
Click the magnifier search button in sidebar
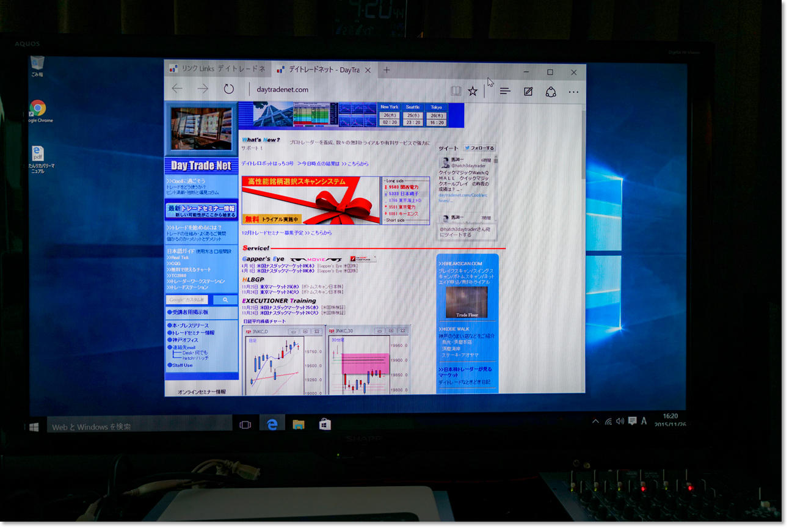pyautogui.click(x=225, y=300)
